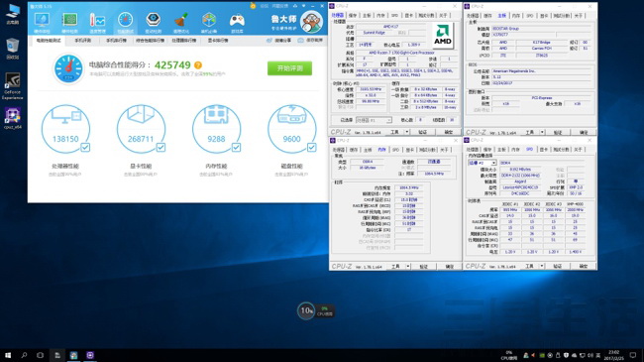Toggle the processor performance checkbox under 138150
Viewport: 644px width, 362px height.
[x=85, y=147]
